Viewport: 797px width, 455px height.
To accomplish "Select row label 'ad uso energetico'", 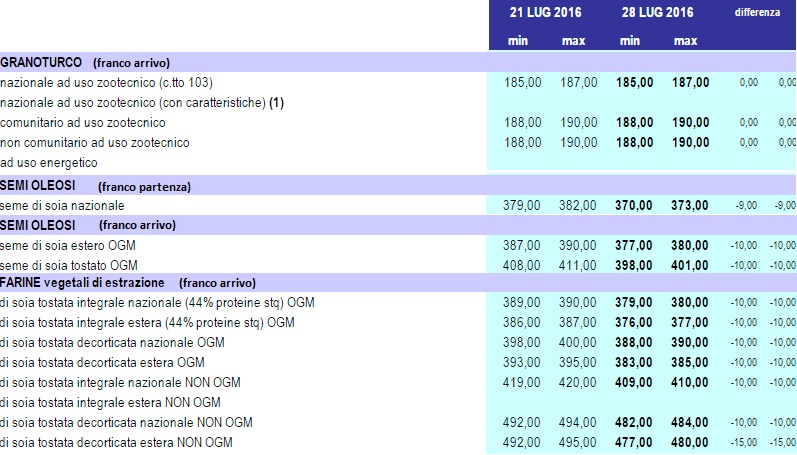I will (x=49, y=163).
